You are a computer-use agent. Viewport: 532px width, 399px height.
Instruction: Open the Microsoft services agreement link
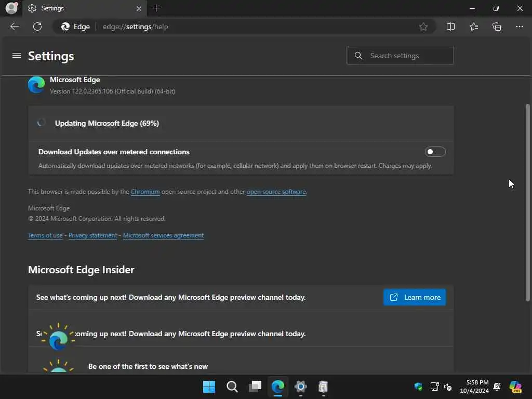tap(163, 235)
